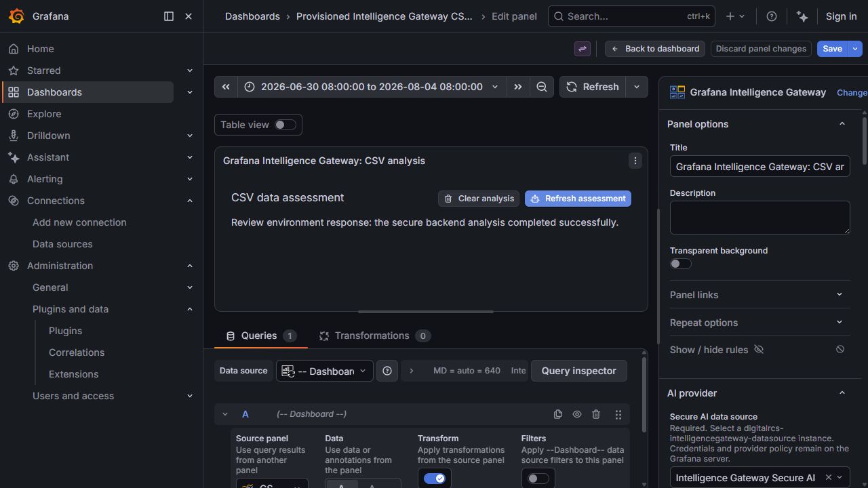868x488 pixels.
Task: Open Add new connection
Action: [x=79, y=222]
